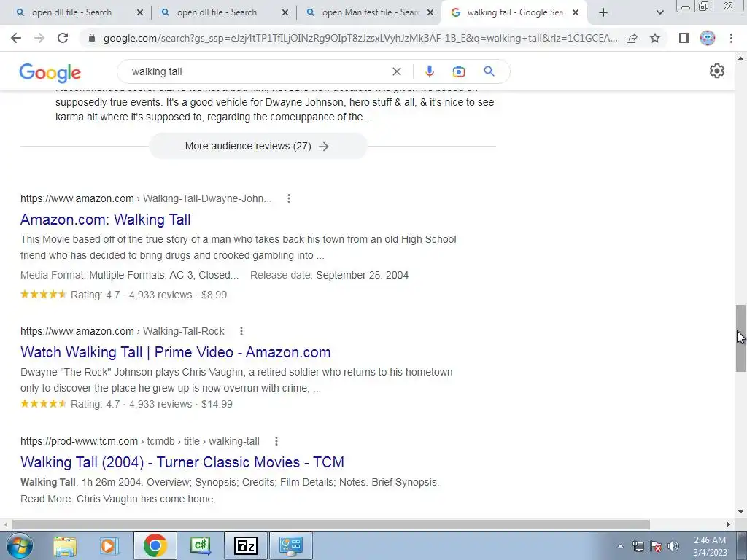Bookmark this page with star icon

click(x=655, y=38)
